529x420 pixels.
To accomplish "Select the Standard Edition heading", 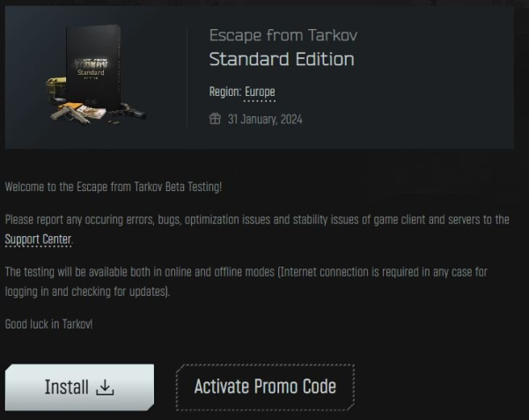I will [x=282, y=59].
